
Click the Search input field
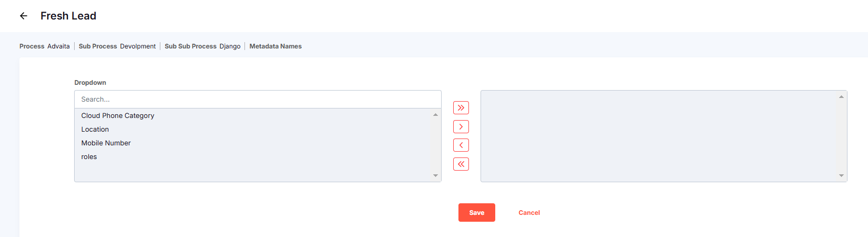(x=258, y=100)
